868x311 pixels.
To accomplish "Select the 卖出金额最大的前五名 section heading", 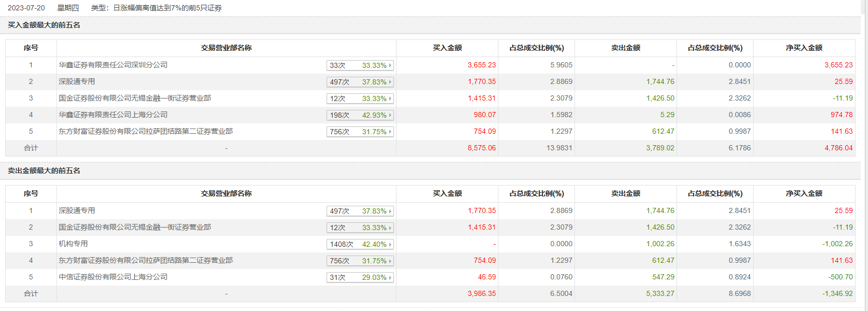I will coord(44,171).
